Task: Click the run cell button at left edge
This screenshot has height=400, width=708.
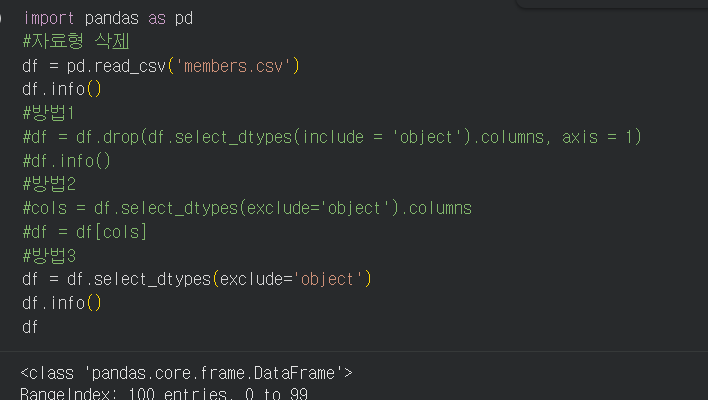Action: (3, 18)
